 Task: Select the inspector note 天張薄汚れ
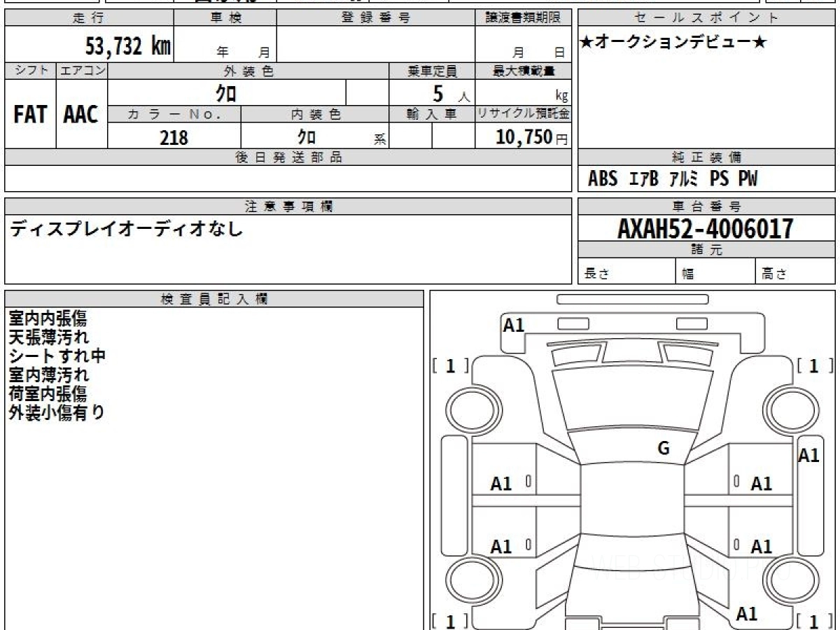(49, 337)
